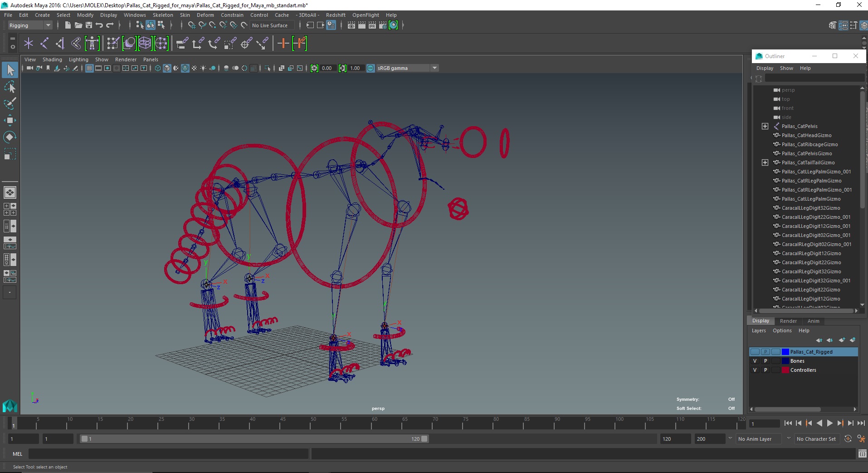Screen dimensions: 868x473
Task: Open the viewport Shading menu
Action: pyautogui.click(x=52, y=60)
